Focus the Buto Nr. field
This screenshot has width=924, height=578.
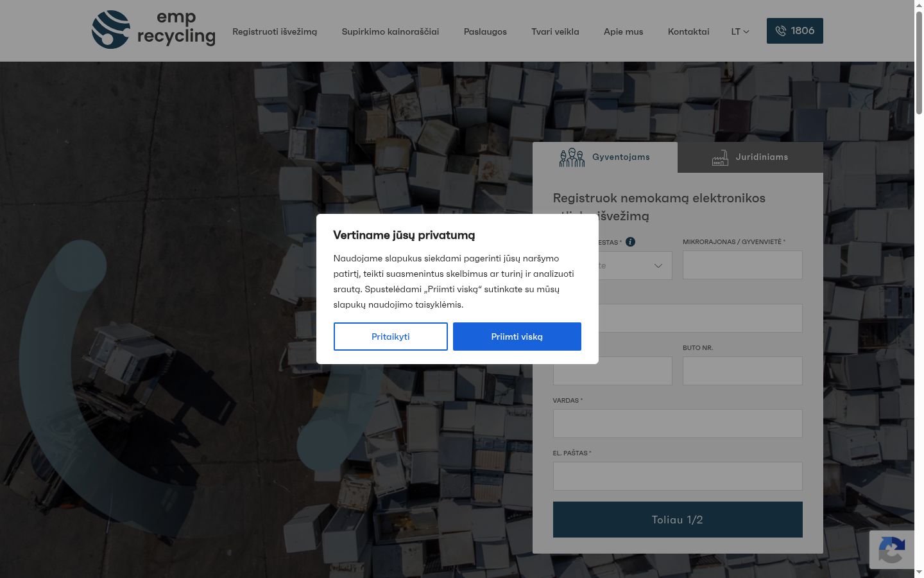point(742,371)
